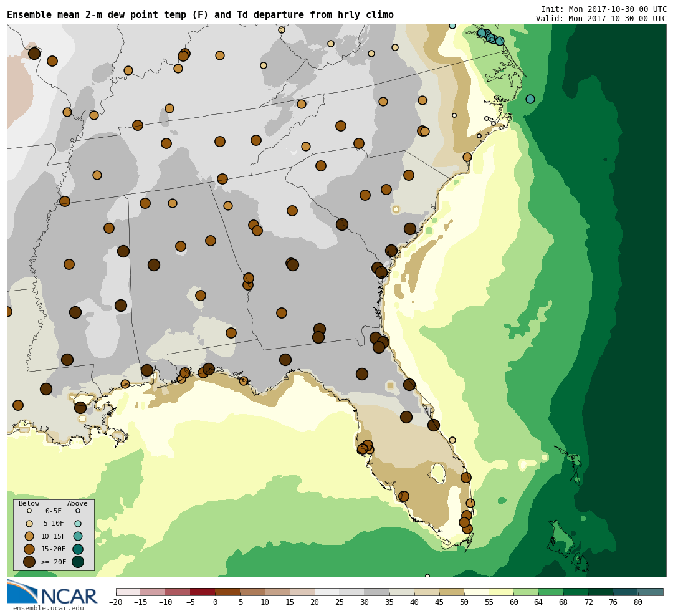This screenshot has height=616, width=673.
Task: Select the gray 30 to 35 colorbar swatch
Action: [x=376, y=592]
